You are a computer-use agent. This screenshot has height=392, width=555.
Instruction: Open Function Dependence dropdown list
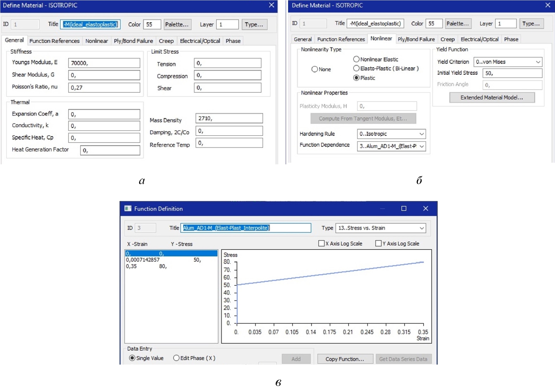click(x=391, y=146)
